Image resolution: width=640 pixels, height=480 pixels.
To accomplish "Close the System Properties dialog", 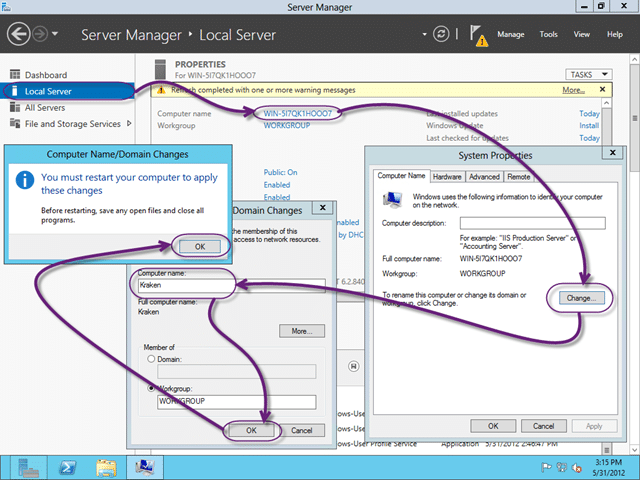I will coord(613,153).
